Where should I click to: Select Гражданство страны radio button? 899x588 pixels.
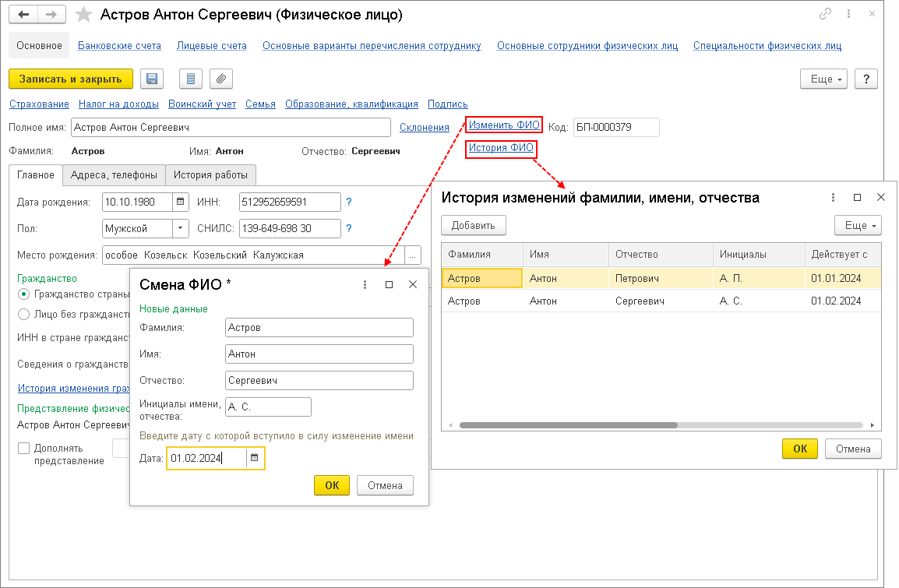tap(23, 294)
